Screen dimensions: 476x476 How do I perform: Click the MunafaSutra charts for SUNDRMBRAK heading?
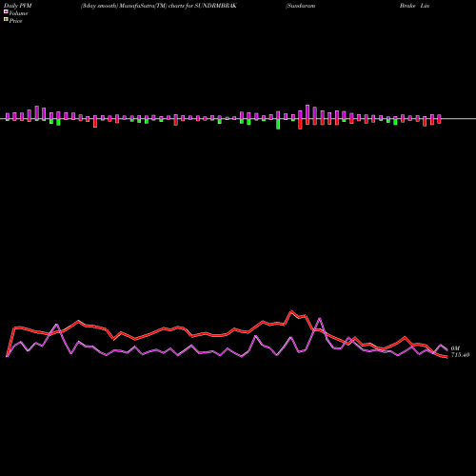(159, 6)
